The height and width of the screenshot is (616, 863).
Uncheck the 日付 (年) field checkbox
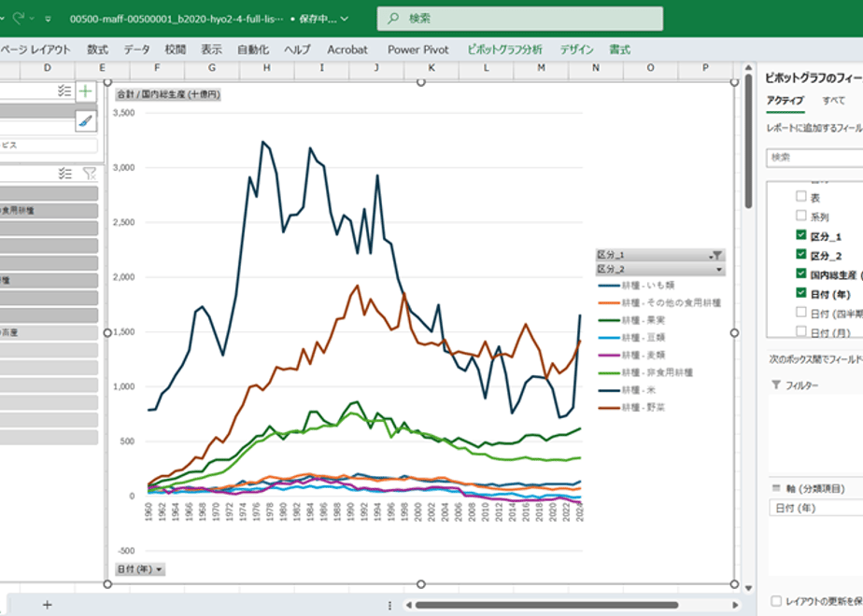click(x=800, y=293)
